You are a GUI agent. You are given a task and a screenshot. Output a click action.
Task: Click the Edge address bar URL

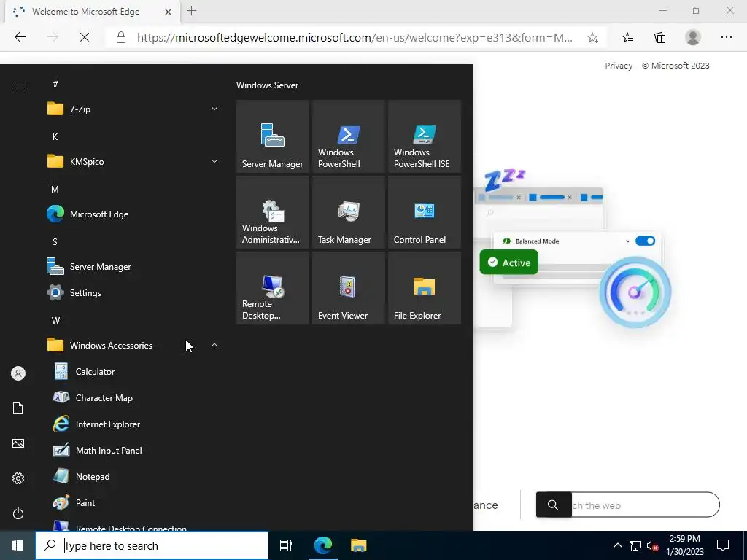tap(355, 38)
